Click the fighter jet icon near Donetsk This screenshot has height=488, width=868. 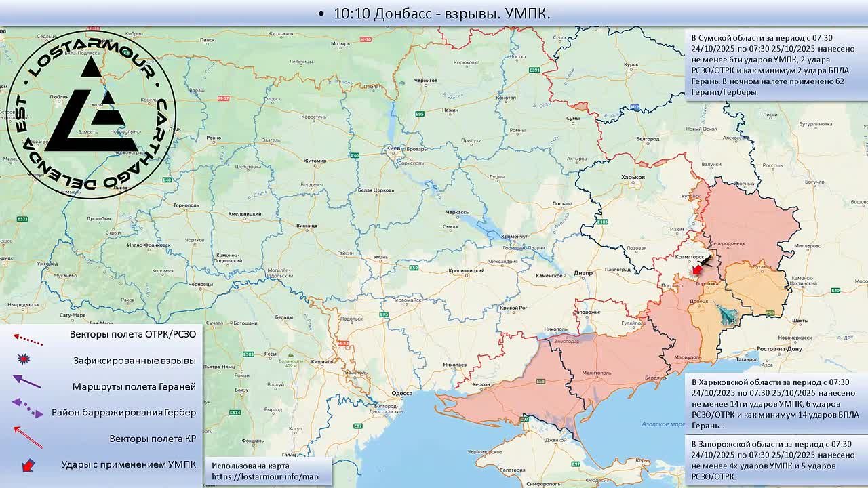click(726, 314)
